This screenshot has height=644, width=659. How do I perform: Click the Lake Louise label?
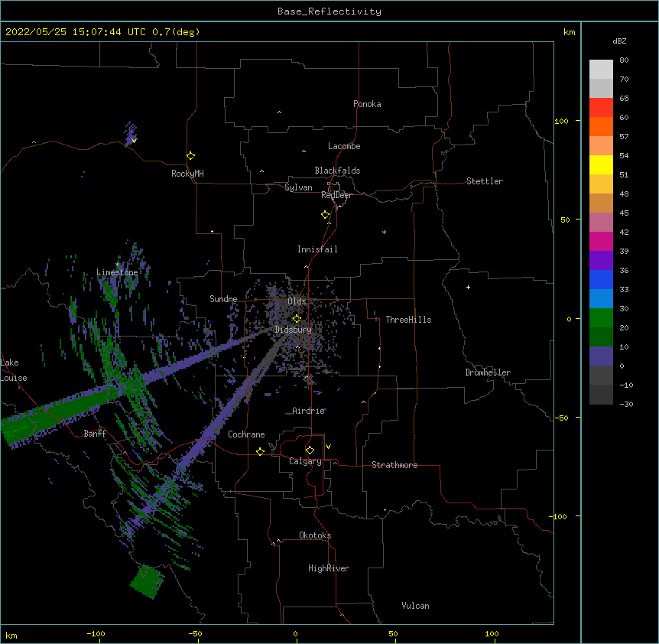click(14, 370)
